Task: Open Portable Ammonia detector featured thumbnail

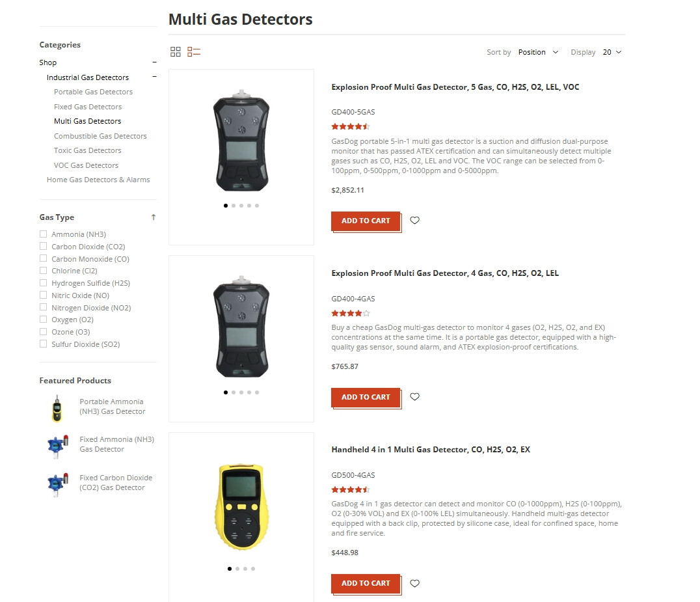Action: (57, 408)
